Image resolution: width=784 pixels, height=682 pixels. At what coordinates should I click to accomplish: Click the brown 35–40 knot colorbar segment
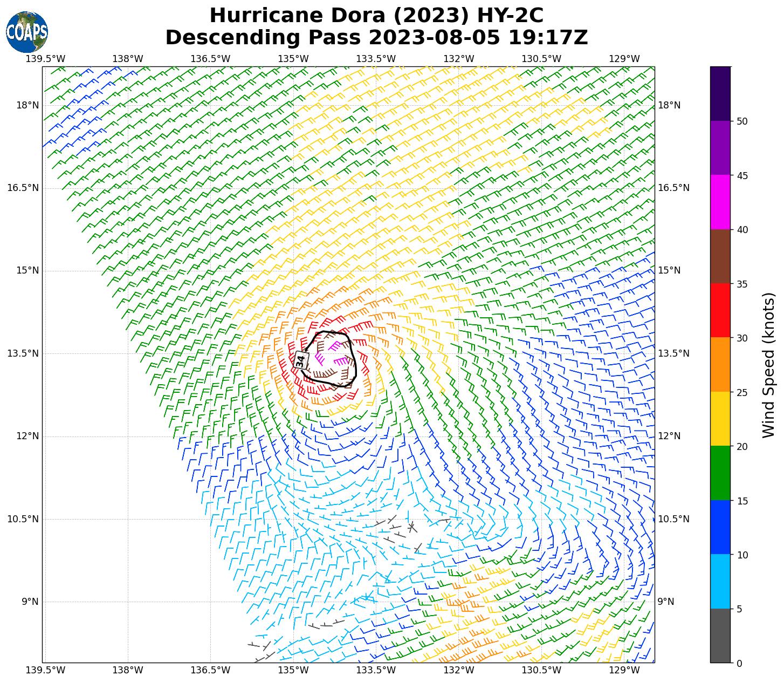pos(720,256)
